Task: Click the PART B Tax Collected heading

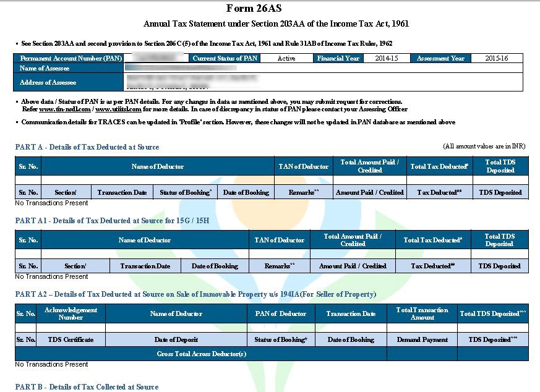Action: [87, 387]
